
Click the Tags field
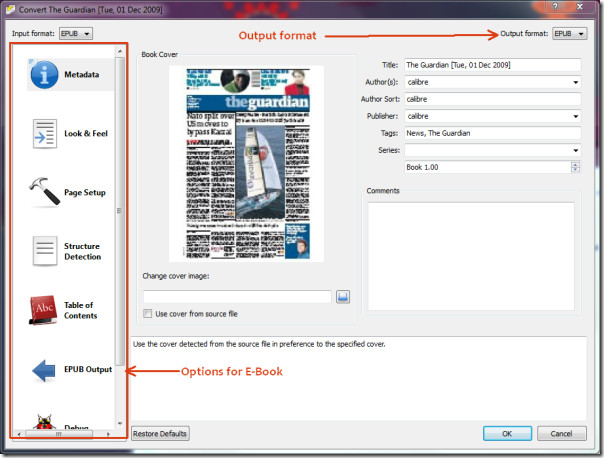(x=492, y=133)
